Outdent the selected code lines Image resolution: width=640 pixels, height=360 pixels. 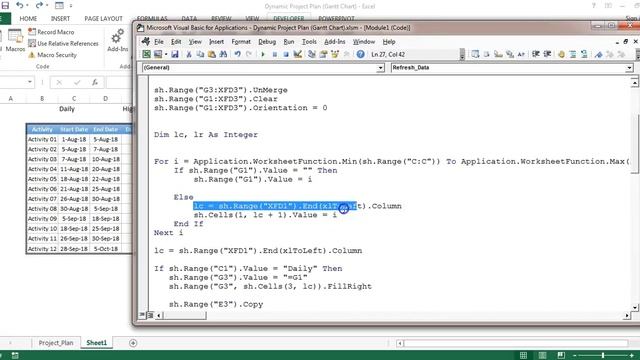pos(547,54)
